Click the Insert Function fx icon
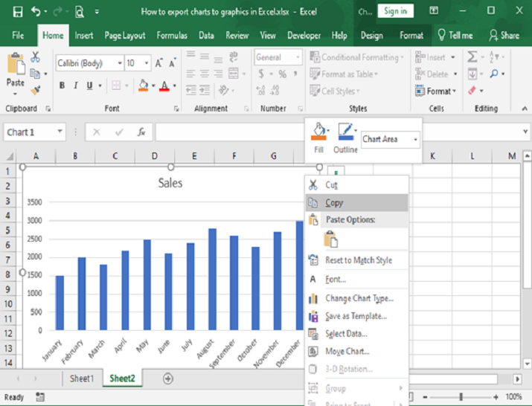The image size is (532, 406). [x=141, y=132]
